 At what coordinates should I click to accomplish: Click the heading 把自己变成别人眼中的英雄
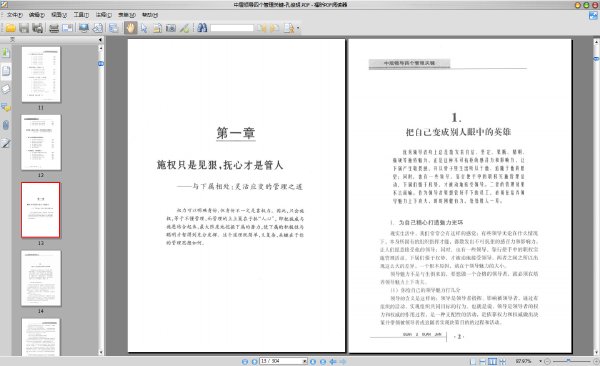pyautogui.click(x=458, y=132)
